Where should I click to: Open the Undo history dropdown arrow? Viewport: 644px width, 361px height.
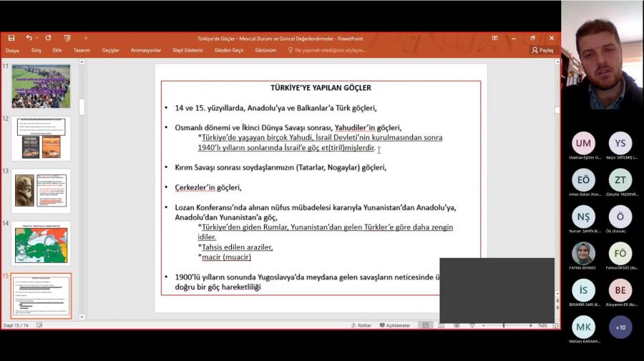36,38
